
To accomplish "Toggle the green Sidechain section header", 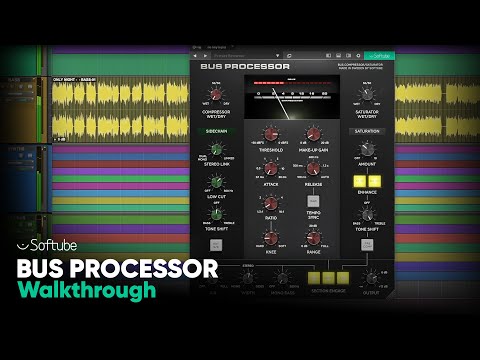I will click(x=216, y=131).
